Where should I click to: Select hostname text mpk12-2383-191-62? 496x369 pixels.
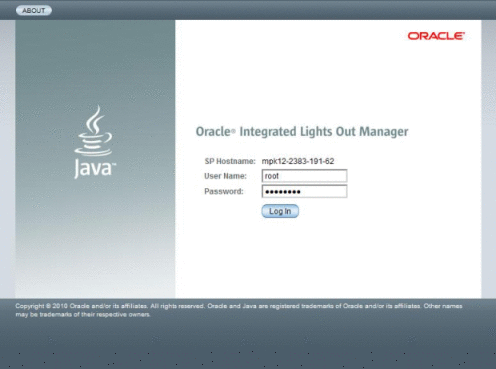(298, 161)
